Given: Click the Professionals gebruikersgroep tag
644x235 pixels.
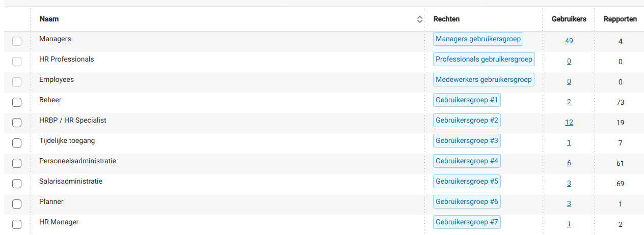Looking at the screenshot, I should (x=484, y=59).
